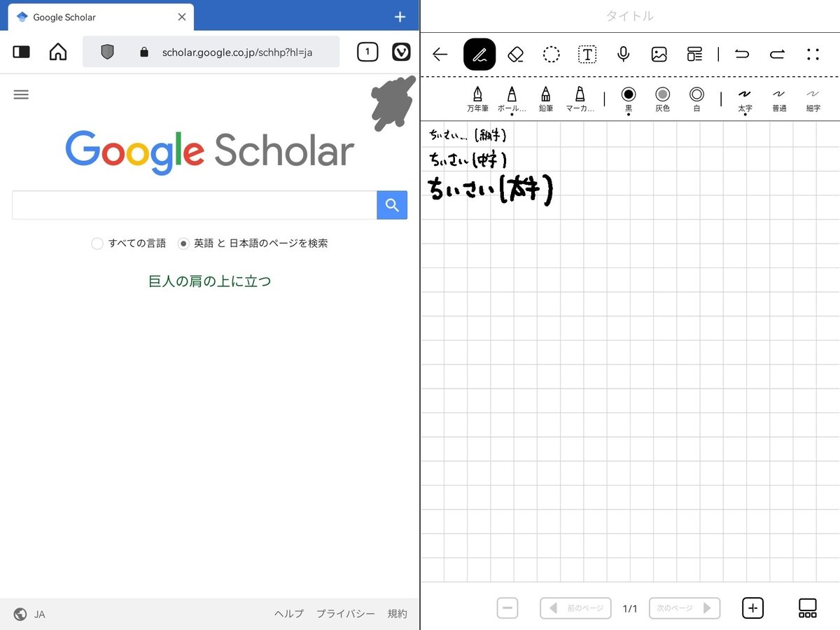
Task: Tap the scholar.google.co.jp address bar
Action: pyautogui.click(x=211, y=52)
